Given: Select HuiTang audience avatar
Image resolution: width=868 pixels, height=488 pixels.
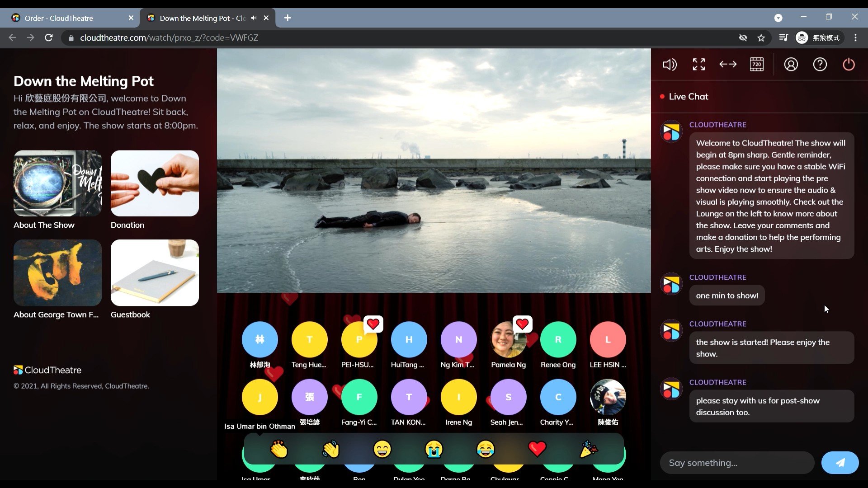Looking at the screenshot, I should pyautogui.click(x=409, y=340).
